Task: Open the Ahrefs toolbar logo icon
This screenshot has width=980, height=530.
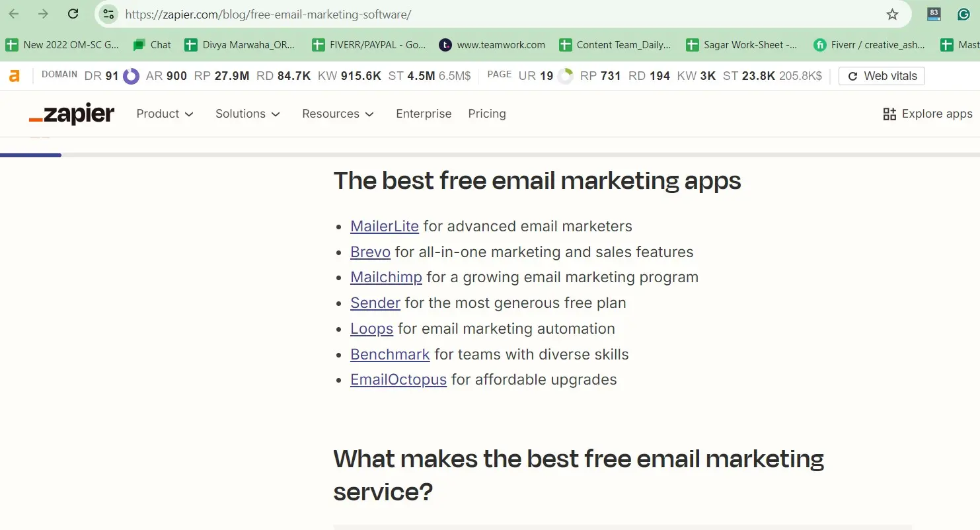Action: (x=14, y=76)
